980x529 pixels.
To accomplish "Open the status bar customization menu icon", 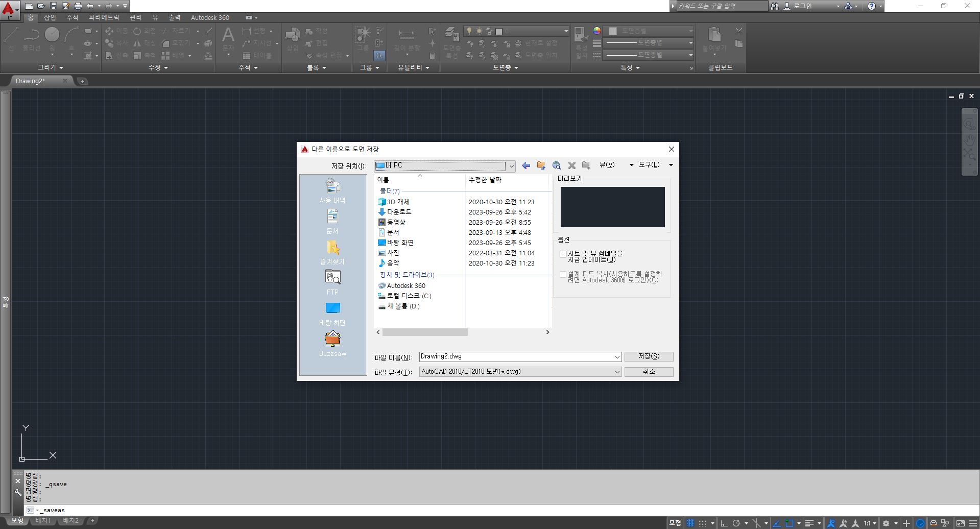I will (972, 523).
